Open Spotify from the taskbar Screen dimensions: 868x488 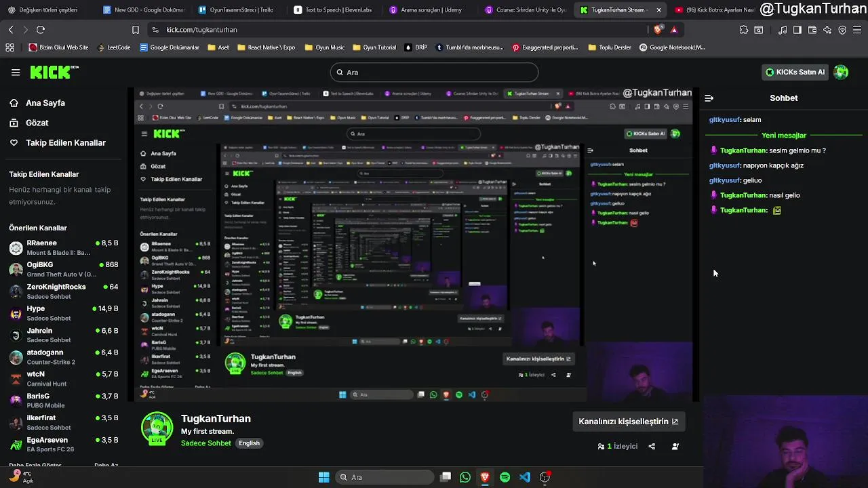[505, 477]
